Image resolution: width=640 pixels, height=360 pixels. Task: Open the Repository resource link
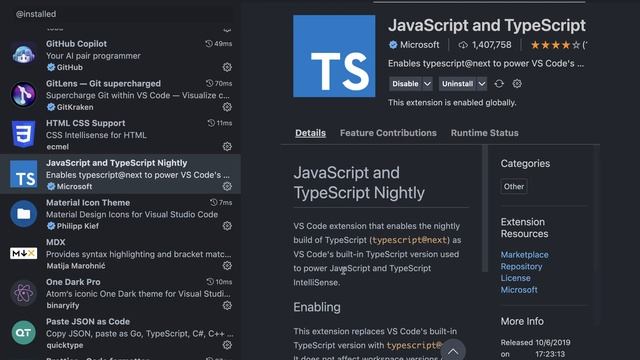click(521, 267)
